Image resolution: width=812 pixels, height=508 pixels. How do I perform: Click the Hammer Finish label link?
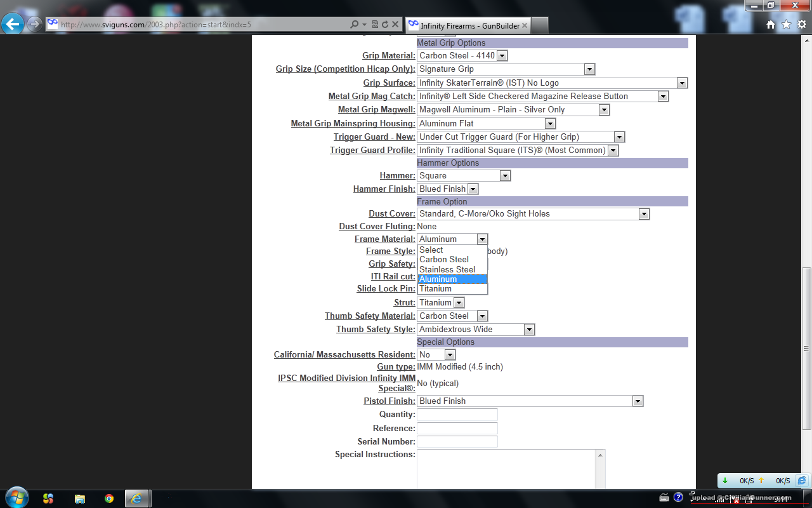tap(384, 189)
